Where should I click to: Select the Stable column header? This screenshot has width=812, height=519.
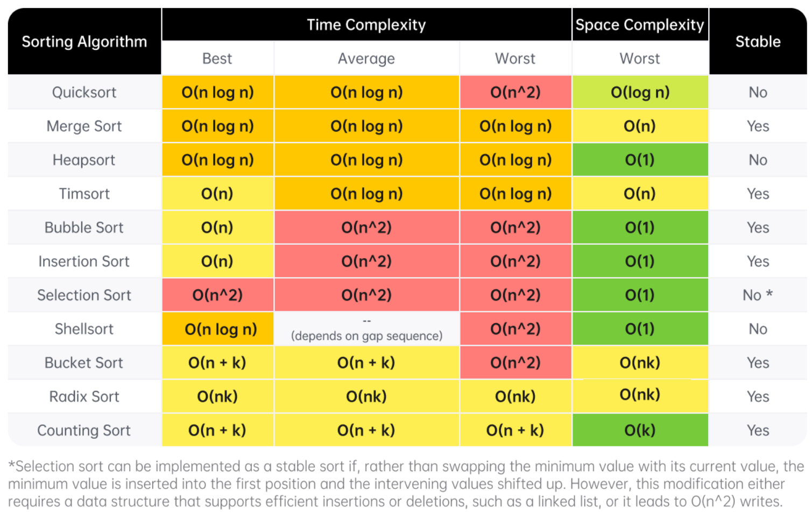pyautogui.click(x=758, y=41)
